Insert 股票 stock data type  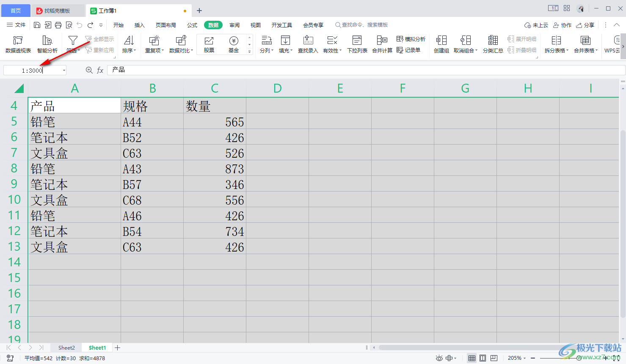(x=209, y=44)
